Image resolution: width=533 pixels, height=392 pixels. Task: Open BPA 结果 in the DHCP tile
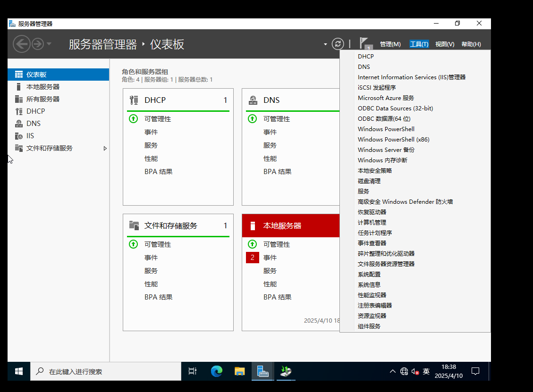pos(159,172)
